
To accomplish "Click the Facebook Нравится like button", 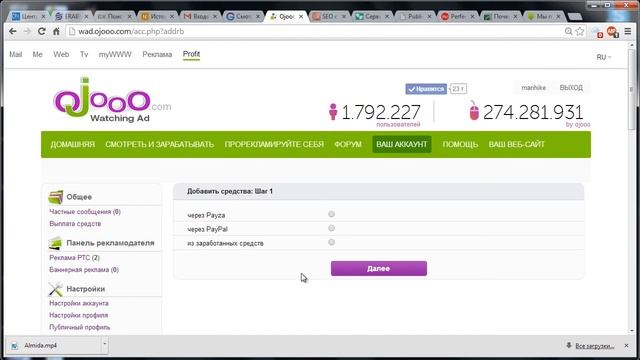I will tap(426, 89).
